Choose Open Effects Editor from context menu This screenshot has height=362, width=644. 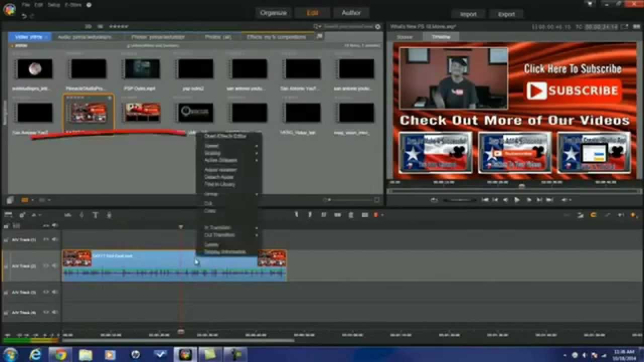tap(225, 136)
